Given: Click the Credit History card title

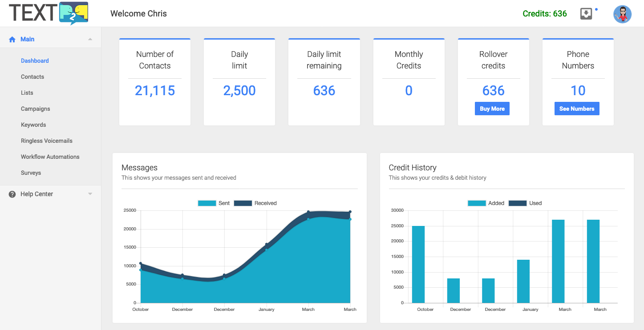Looking at the screenshot, I should (413, 168).
